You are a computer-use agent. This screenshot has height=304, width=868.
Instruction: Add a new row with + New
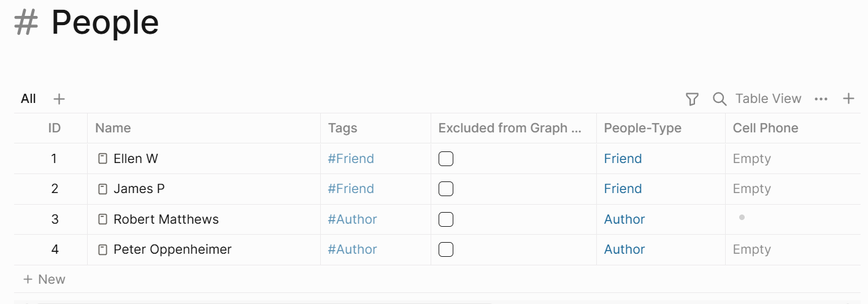coord(44,279)
